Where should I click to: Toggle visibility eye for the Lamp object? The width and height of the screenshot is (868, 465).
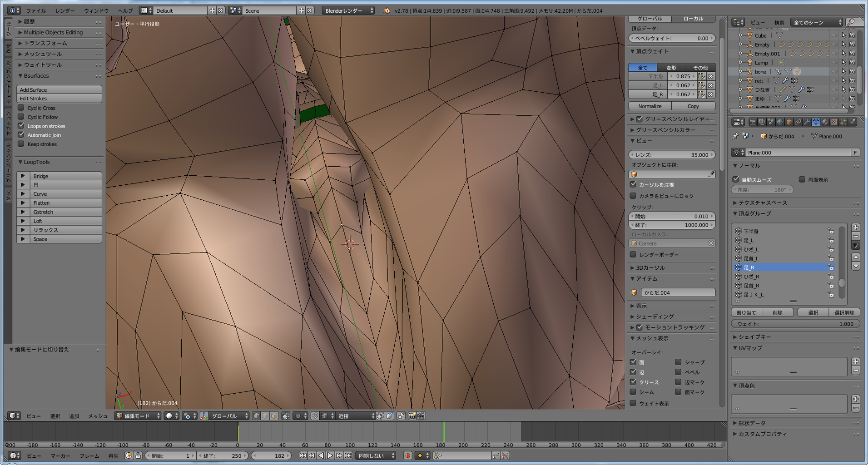pyautogui.click(x=834, y=63)
